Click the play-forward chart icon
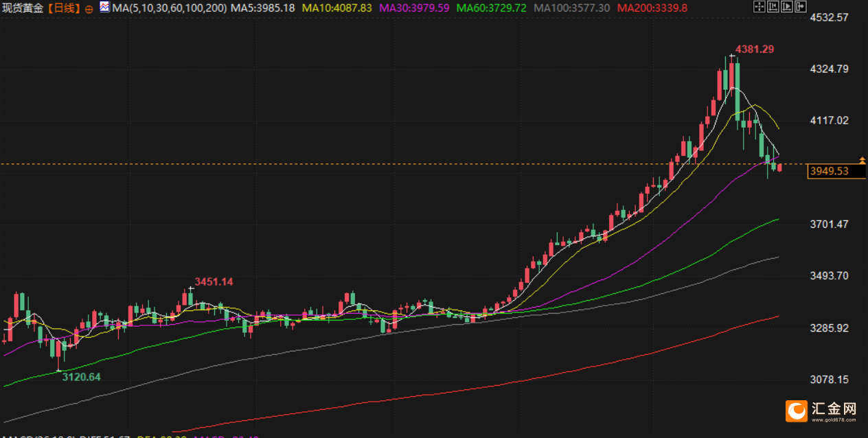Screen dimensions: 868x438 coord(787,7)
